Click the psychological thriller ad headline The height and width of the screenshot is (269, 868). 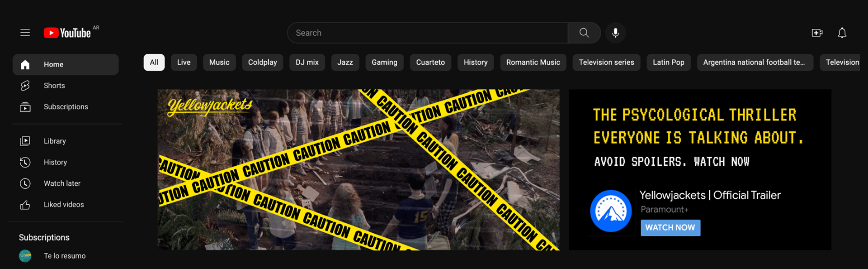698,126
